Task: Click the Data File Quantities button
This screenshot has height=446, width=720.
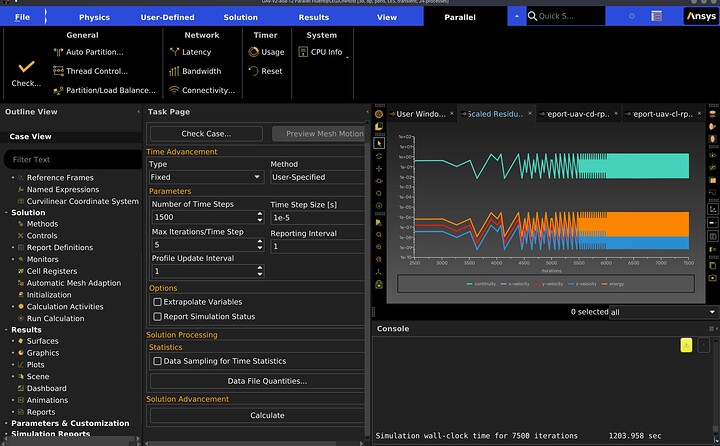Action: (259, 381)
